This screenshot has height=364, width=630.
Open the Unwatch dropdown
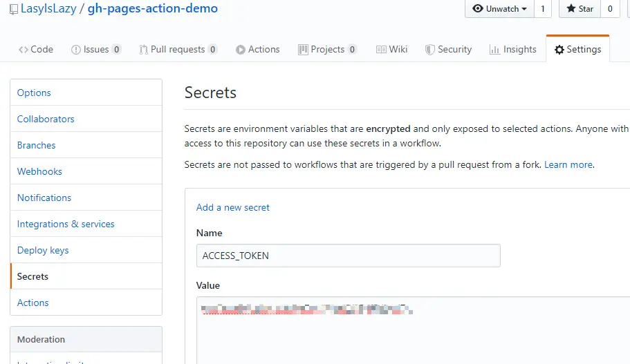click(x=499, y=9)
